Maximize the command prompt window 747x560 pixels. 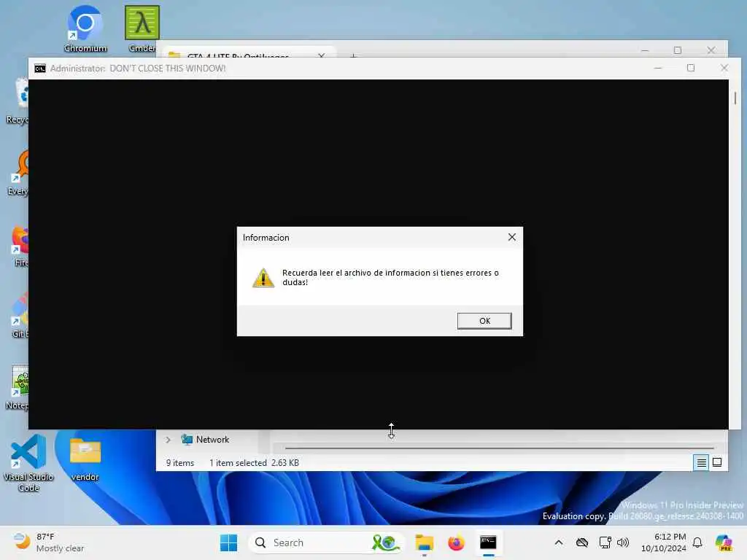point(691,68)
